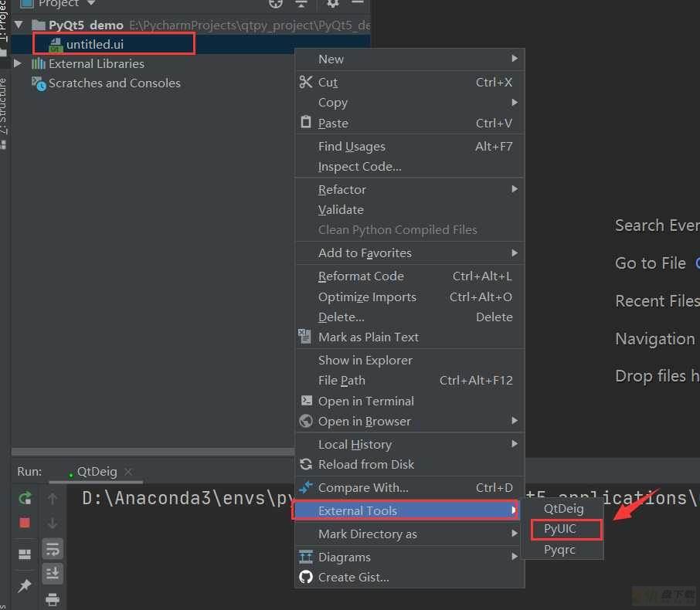Click the GitHub Create Gist icon
Viewport: 700px width, 610px height.
[x=306, y=577]
